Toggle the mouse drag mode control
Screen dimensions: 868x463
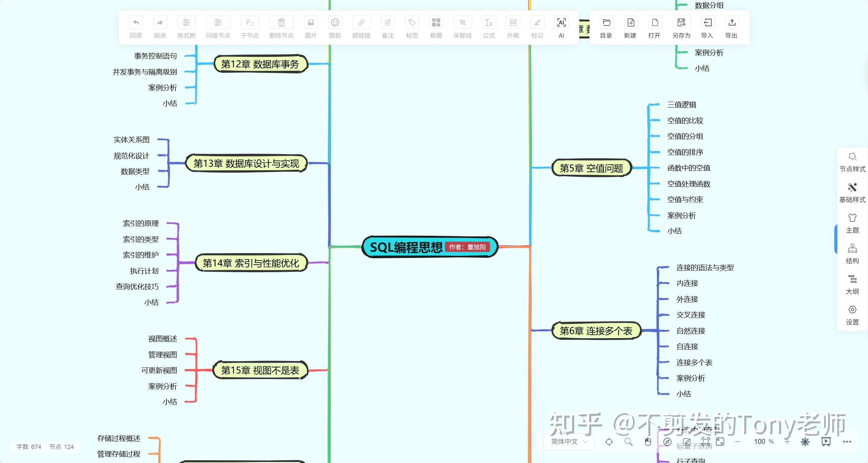tap(647, 441)
